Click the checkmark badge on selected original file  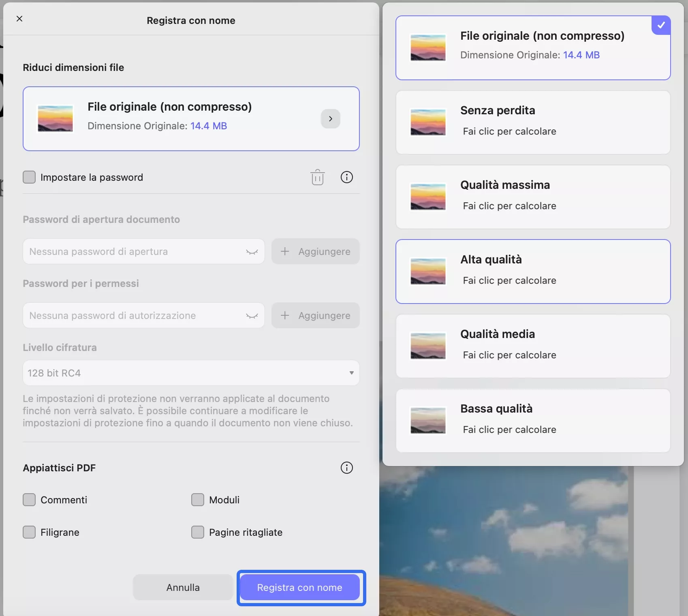(x=661, y=25)
